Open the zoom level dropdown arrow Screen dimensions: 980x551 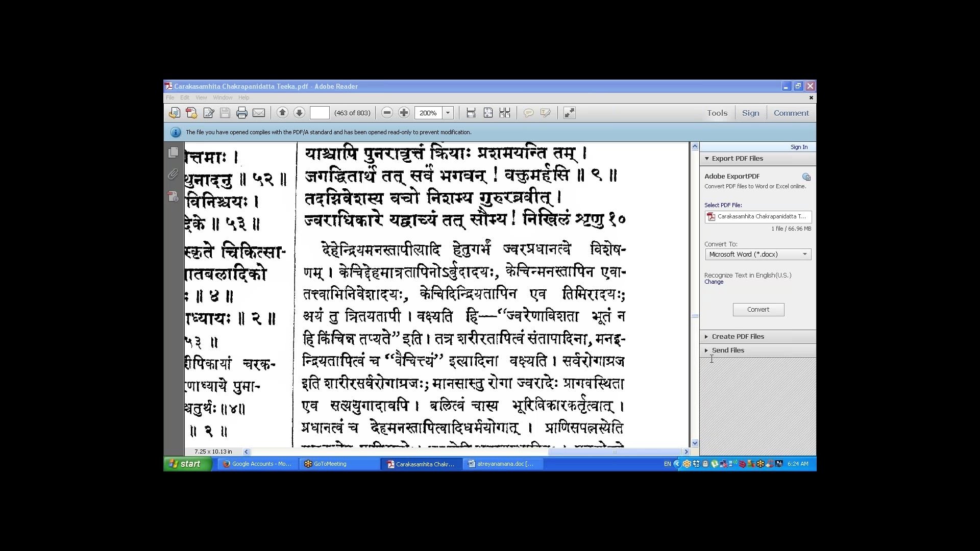[x=448, y=113]
